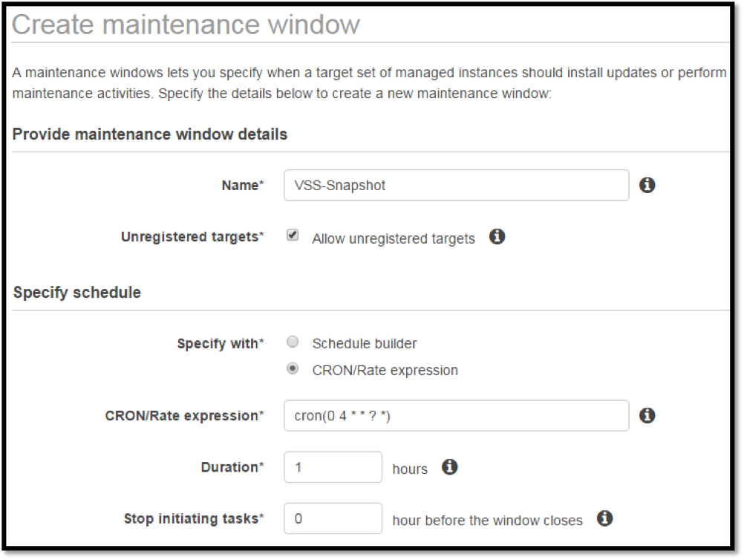Click the Schedule builder label text

pos(365,344)
